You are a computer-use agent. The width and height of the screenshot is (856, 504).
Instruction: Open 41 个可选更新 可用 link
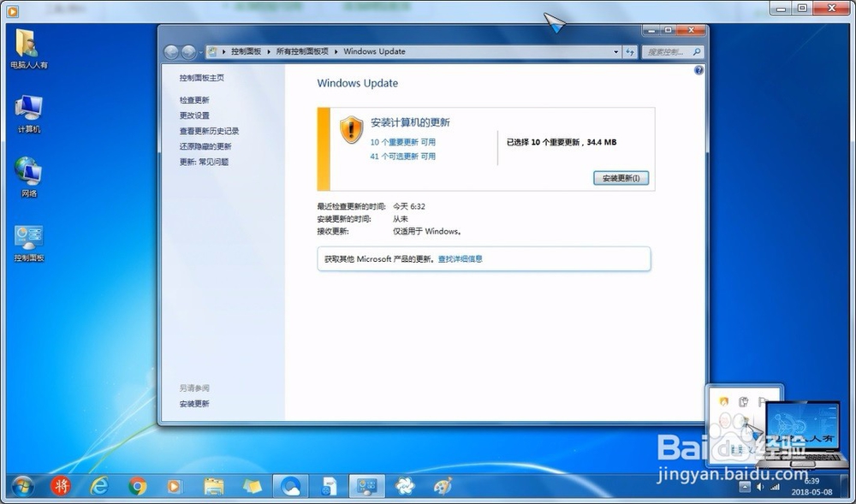403,156
